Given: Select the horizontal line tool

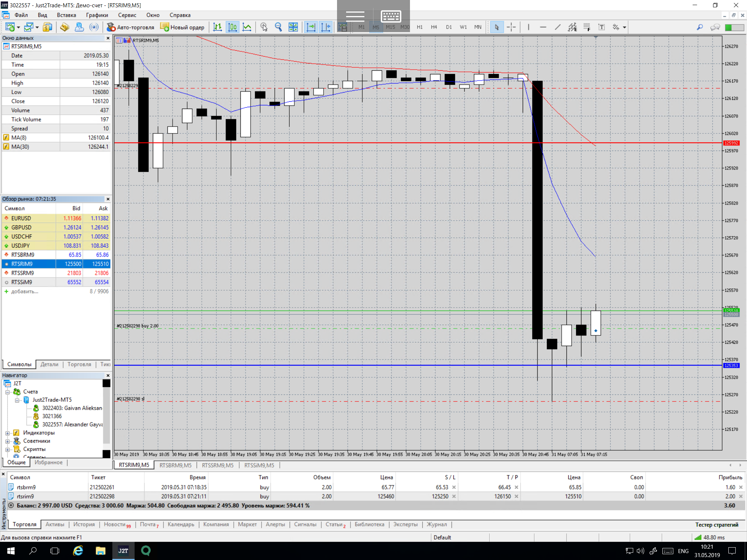Looking at the screenshot, I should 543,27.
